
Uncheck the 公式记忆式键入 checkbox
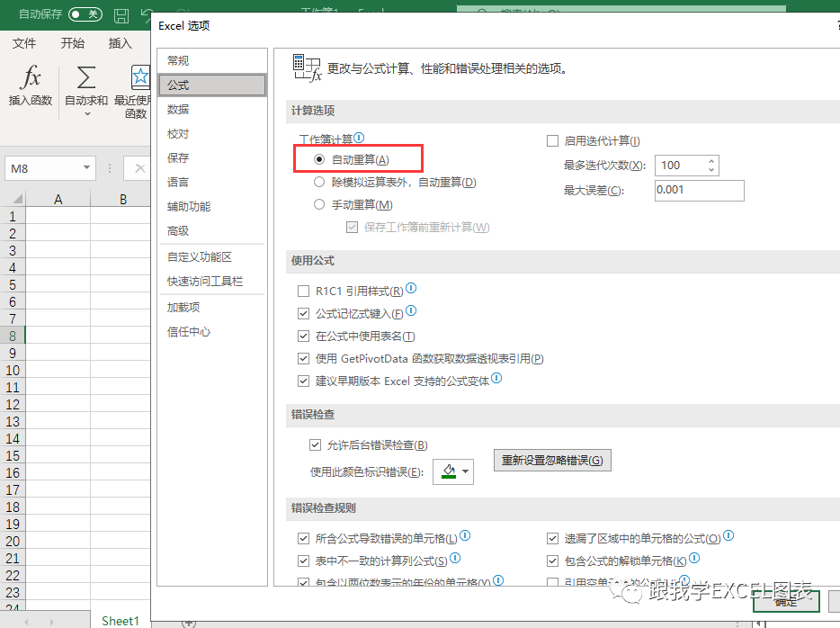[x=303, y=313]
